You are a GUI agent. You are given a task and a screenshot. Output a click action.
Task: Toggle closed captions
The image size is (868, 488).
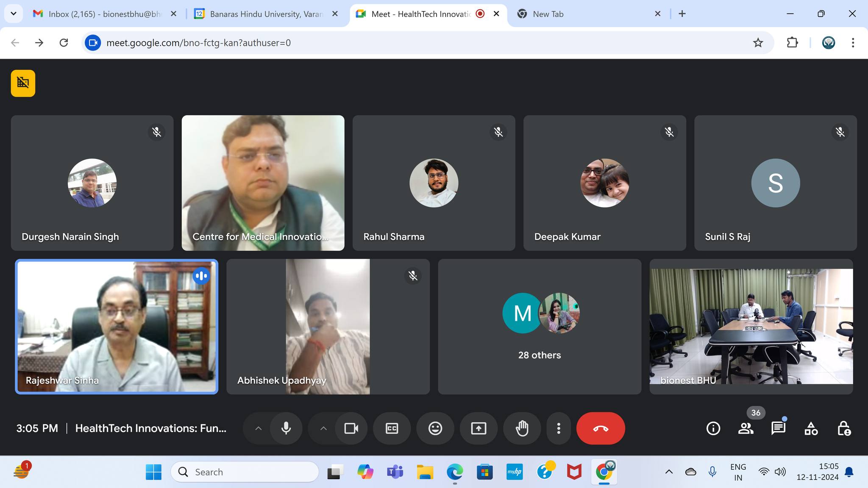[392, 428]
